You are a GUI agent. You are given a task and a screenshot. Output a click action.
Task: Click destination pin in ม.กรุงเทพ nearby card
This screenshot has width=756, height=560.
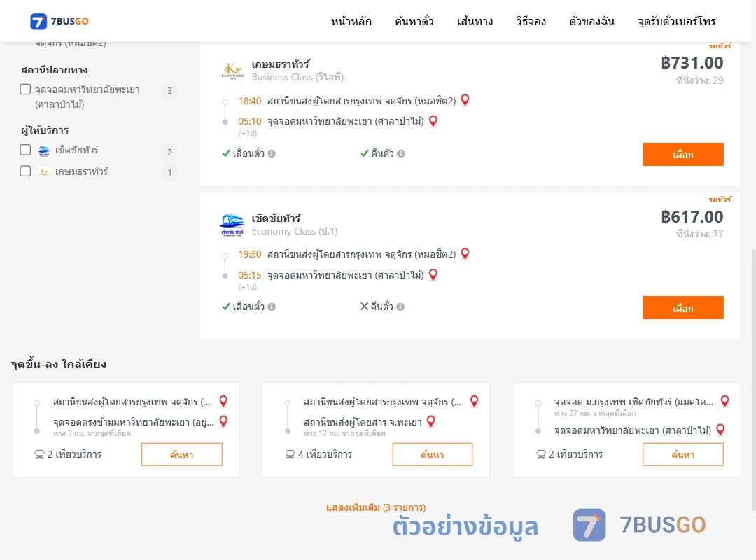point(720,430)
